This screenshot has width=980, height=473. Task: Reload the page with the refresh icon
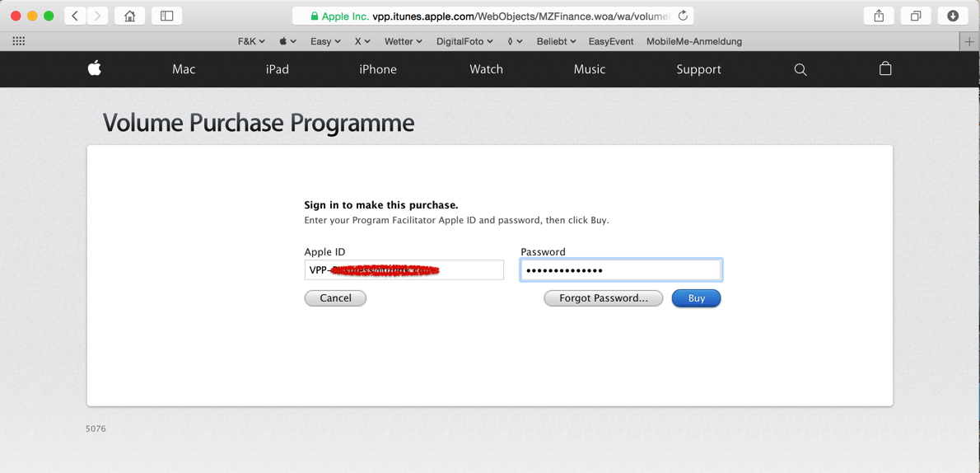683,16
